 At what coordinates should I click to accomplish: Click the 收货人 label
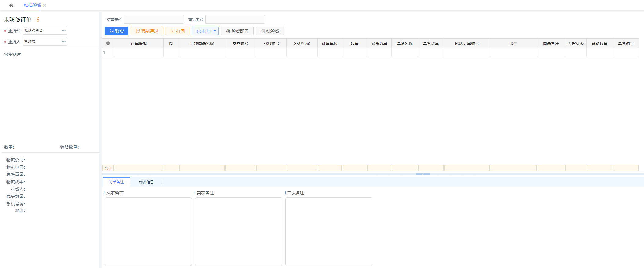click(18, 189)
